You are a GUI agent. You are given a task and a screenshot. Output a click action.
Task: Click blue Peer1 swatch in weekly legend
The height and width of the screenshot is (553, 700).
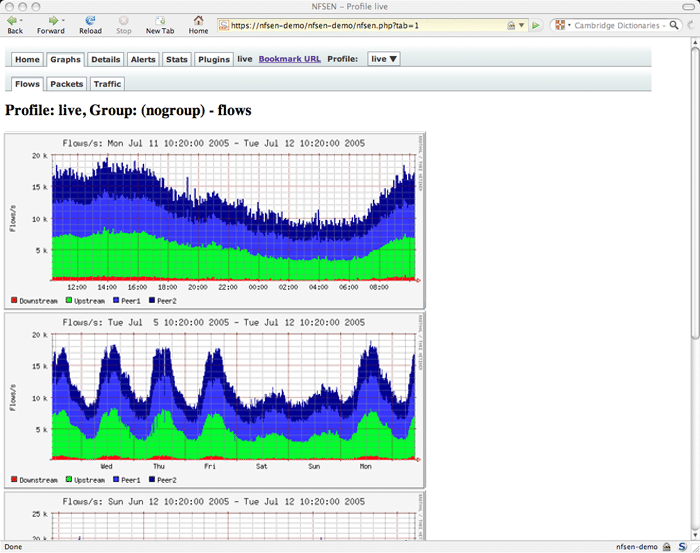(116, 479)
